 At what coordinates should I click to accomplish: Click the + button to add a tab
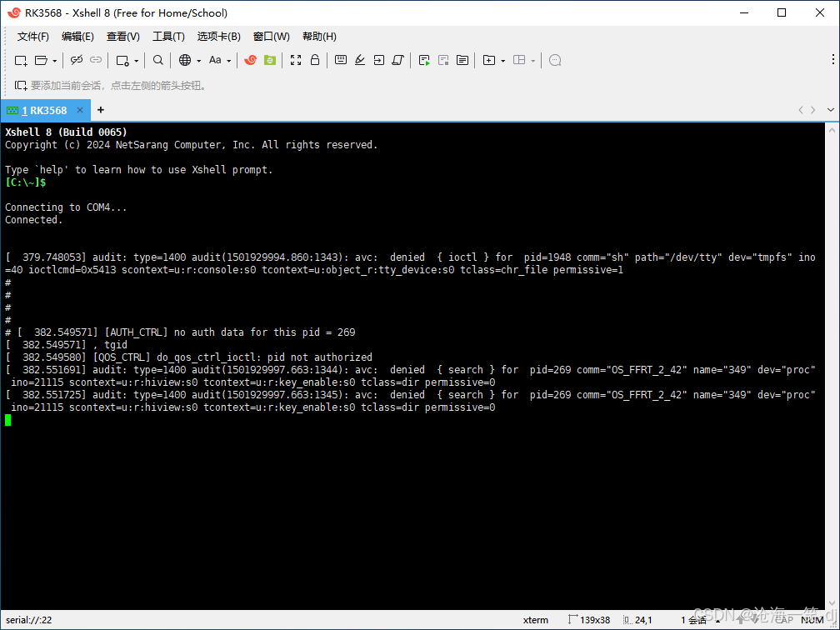click(100, 110)
